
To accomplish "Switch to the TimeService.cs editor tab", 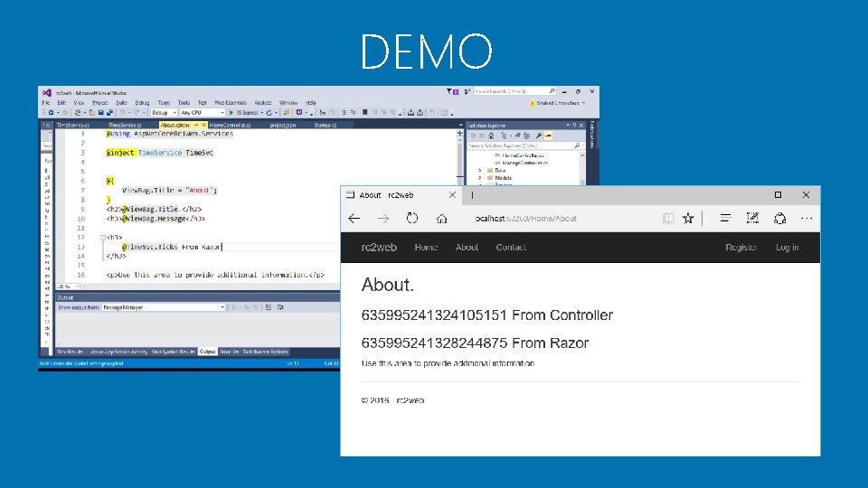I will pos(73,125).
